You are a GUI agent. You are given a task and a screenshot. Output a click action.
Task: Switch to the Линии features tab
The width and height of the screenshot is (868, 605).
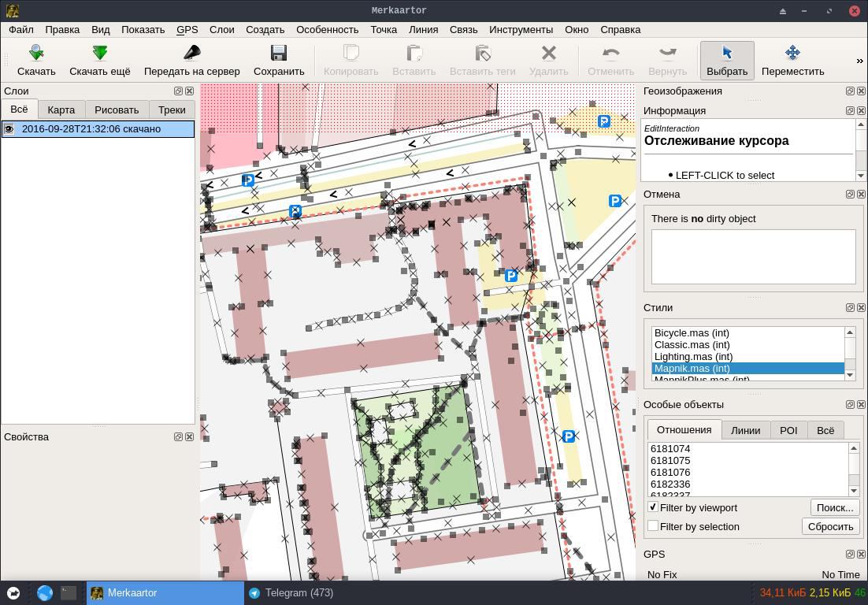click(x=745, y=430)
